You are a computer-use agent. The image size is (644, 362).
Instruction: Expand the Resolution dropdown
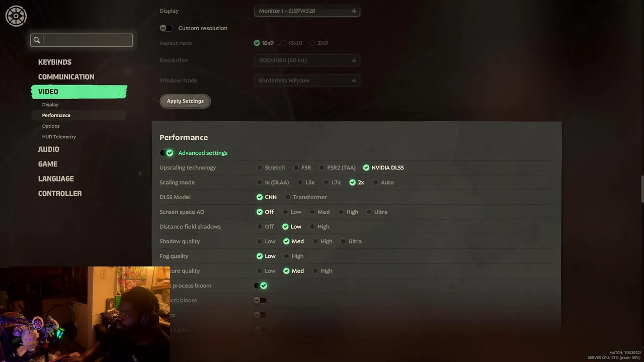pos(307,60)
